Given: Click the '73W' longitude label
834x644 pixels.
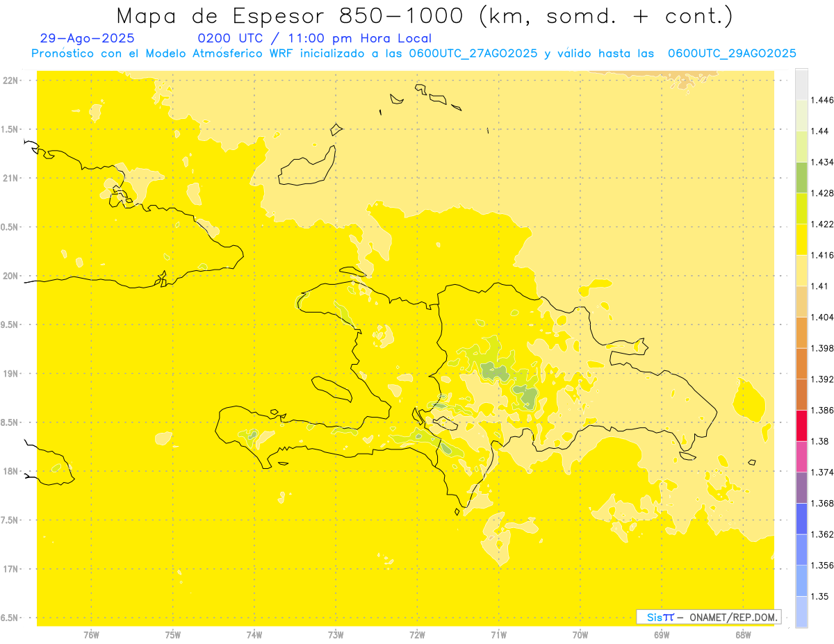Looking at the screenshot, I should click(336, 635).
